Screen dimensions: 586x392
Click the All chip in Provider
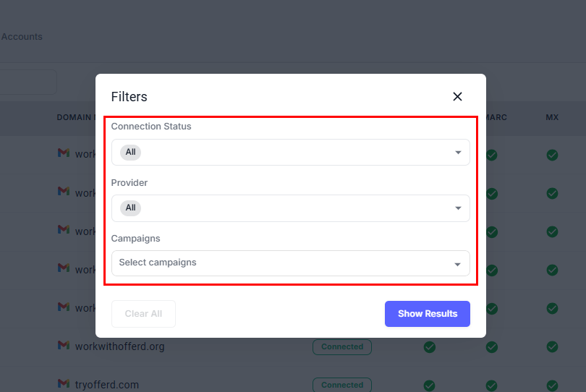(x=130, y=208)
